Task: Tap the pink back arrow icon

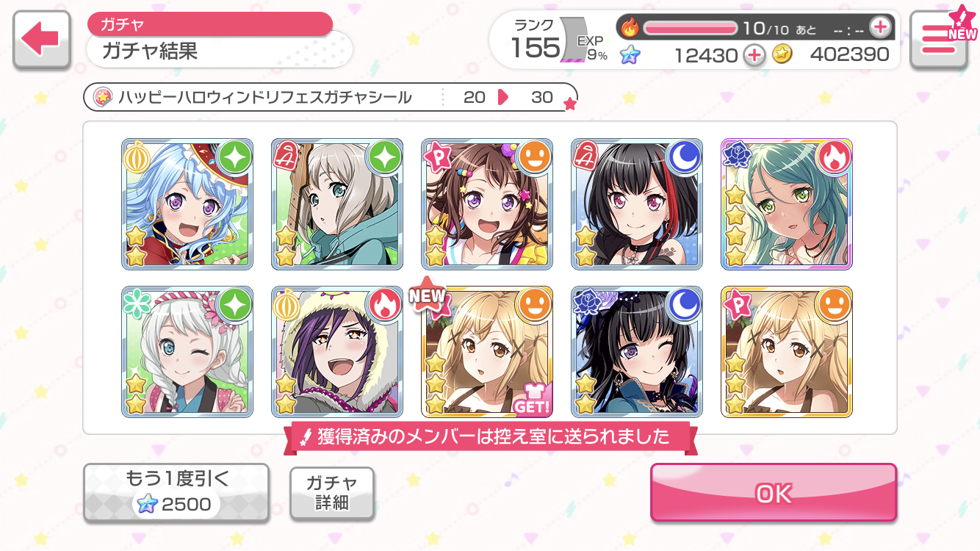Action: (x=40, y=40)
